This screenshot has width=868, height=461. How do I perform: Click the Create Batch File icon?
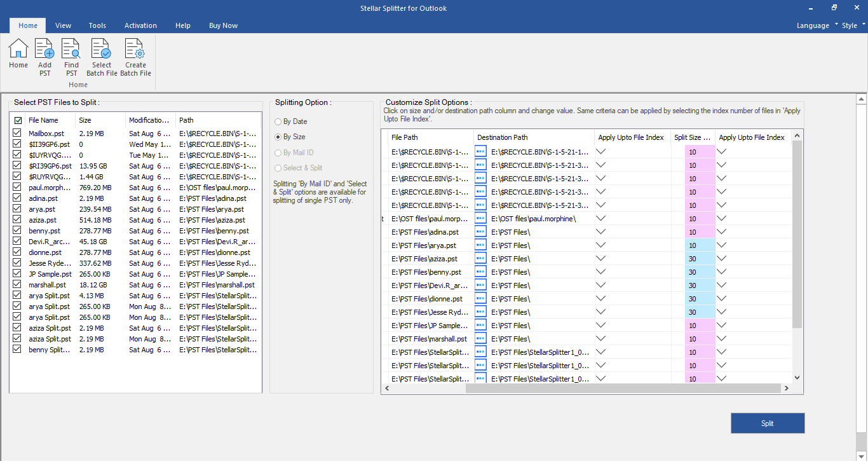pos(135,57)
